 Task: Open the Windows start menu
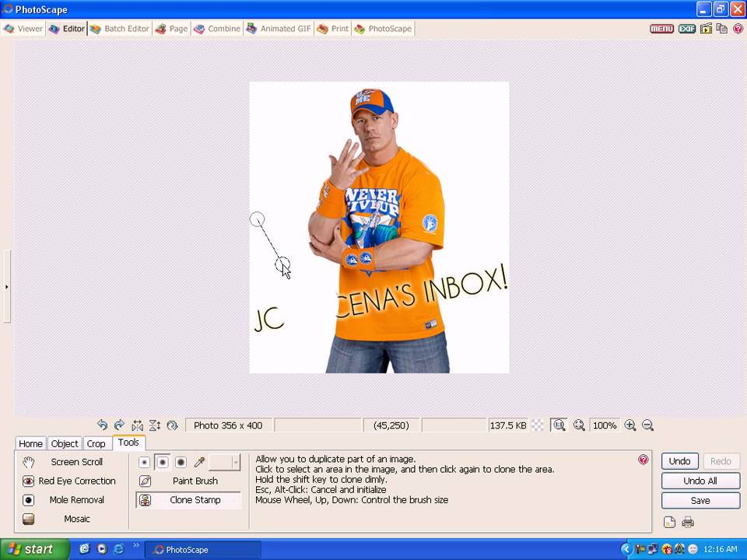pos(34,549)
